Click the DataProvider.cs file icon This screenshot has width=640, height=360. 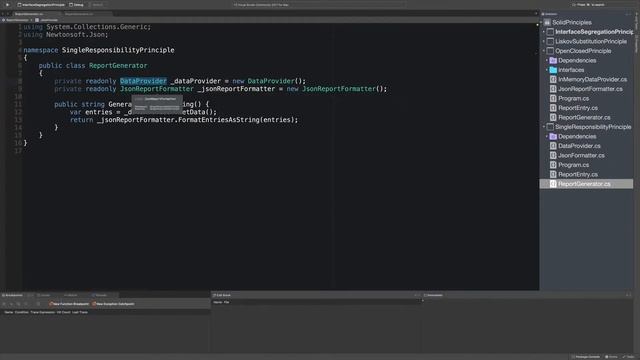tap(553, 146)
